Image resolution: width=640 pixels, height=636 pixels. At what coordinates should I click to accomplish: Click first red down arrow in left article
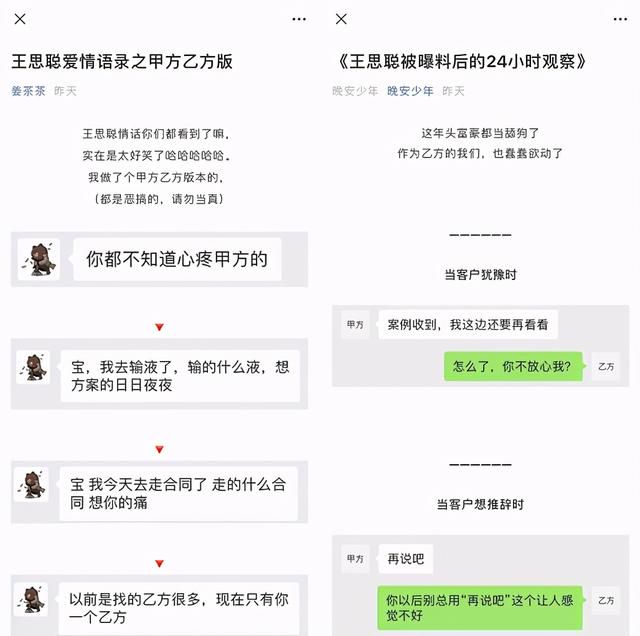160,327
